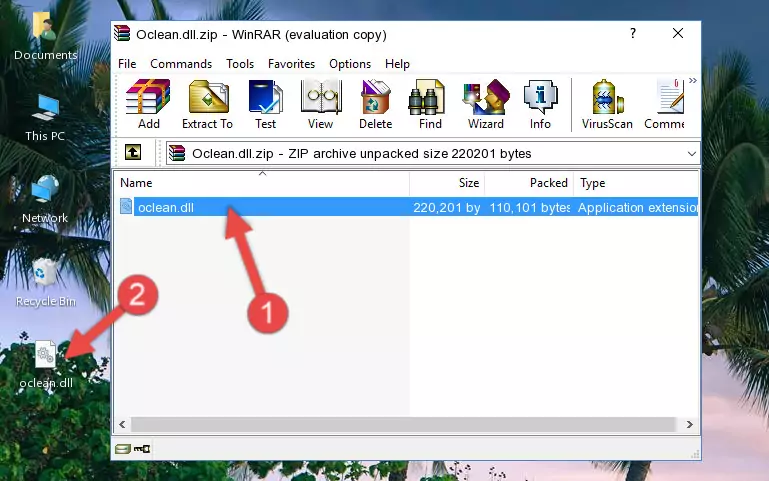Click the Delete toolbar icon
The width and height of the screenshot is (769, 481).
point(375,104)
